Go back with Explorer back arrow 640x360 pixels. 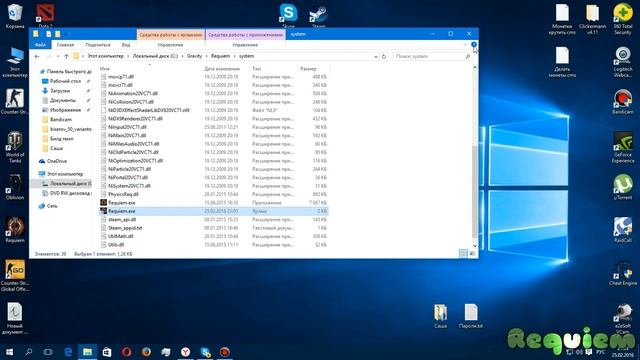(37, 56)
